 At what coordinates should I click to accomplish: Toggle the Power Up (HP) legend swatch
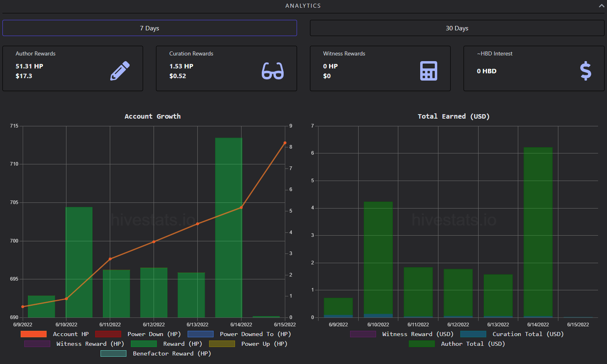[222, 344]
